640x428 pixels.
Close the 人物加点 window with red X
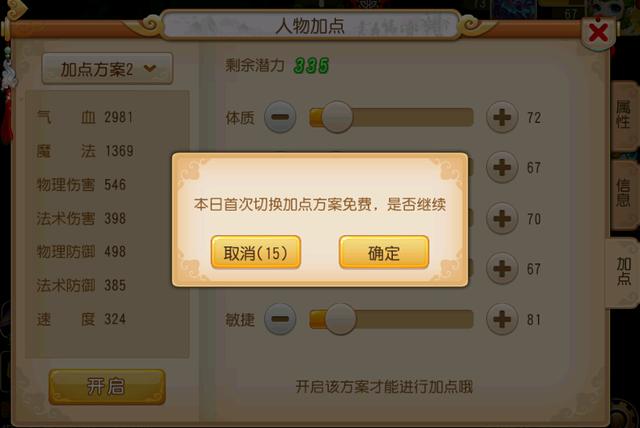(598, 33)
